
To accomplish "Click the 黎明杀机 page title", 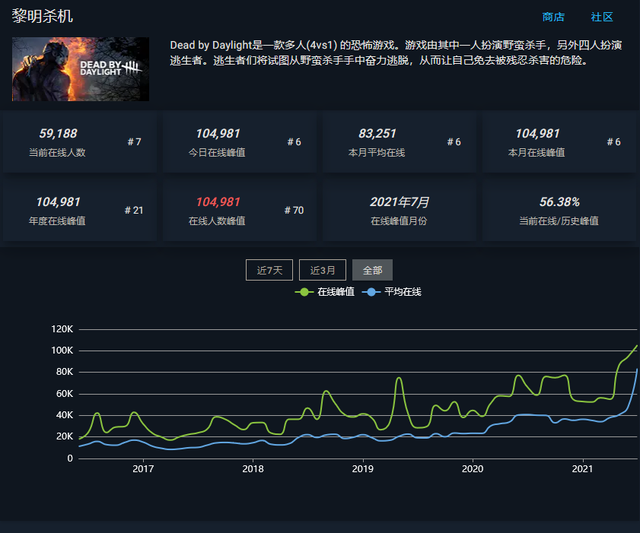I will [42, 17].
